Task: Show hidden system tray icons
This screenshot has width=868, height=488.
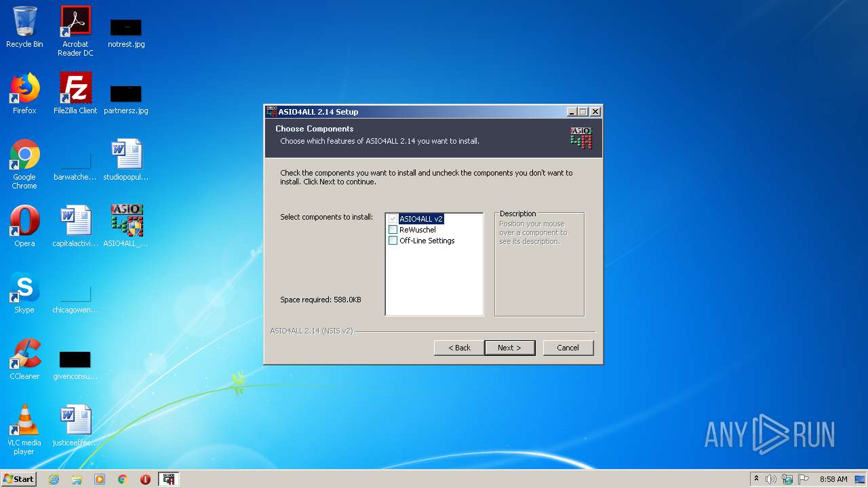Action: pos(757,479)
